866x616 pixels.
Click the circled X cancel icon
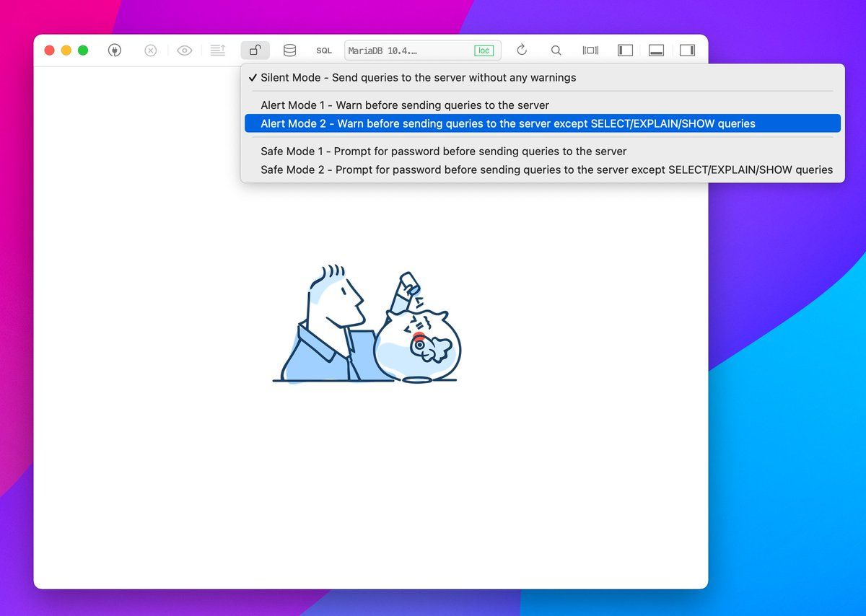(x=150, y=50)
